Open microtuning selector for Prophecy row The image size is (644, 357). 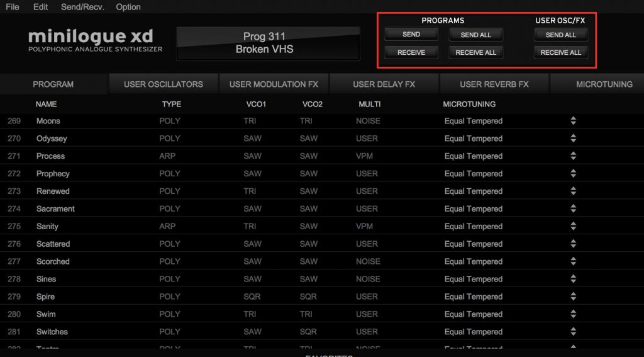tap(573, 174)
